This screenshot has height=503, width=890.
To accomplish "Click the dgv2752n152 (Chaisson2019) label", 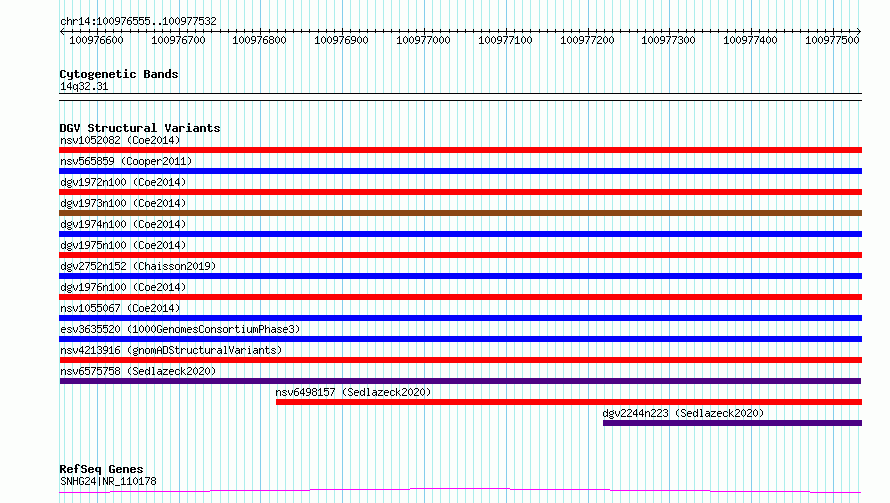I will 138,266.
